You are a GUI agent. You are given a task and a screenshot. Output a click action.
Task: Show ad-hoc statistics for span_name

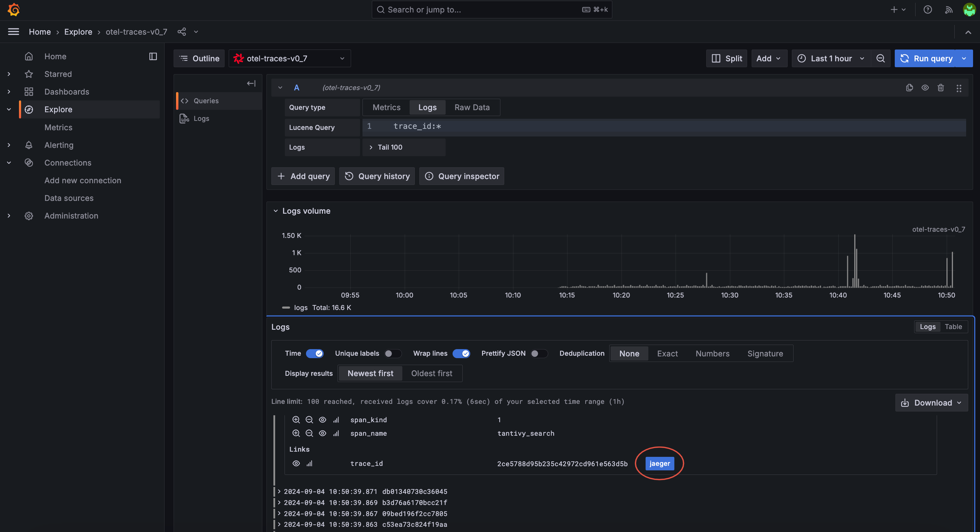(x=336, y=433)
